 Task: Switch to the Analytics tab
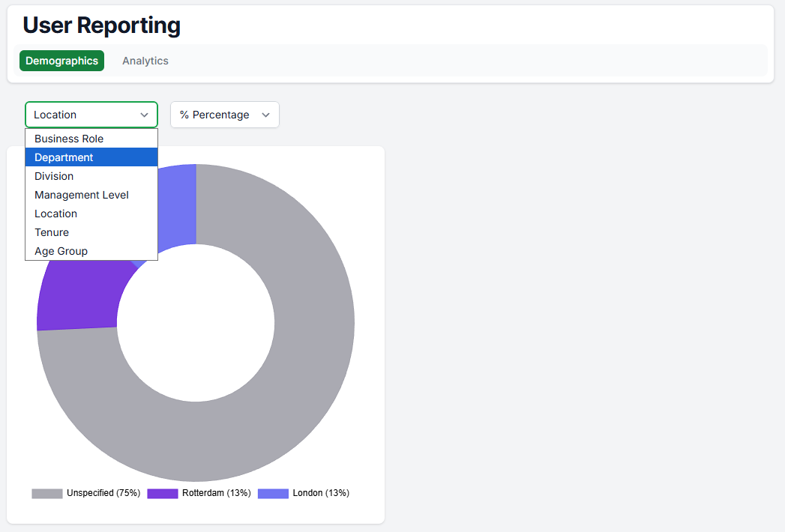coord(145,61)
